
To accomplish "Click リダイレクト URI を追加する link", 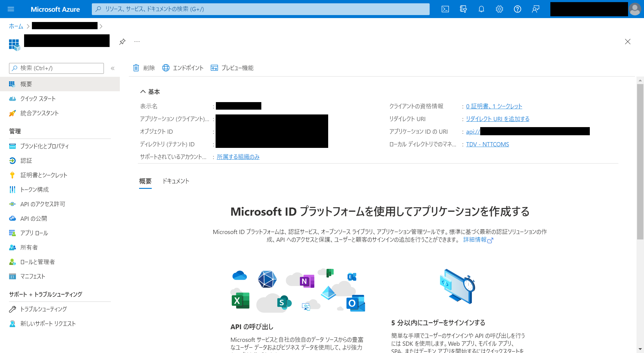I will coord(498,119).
